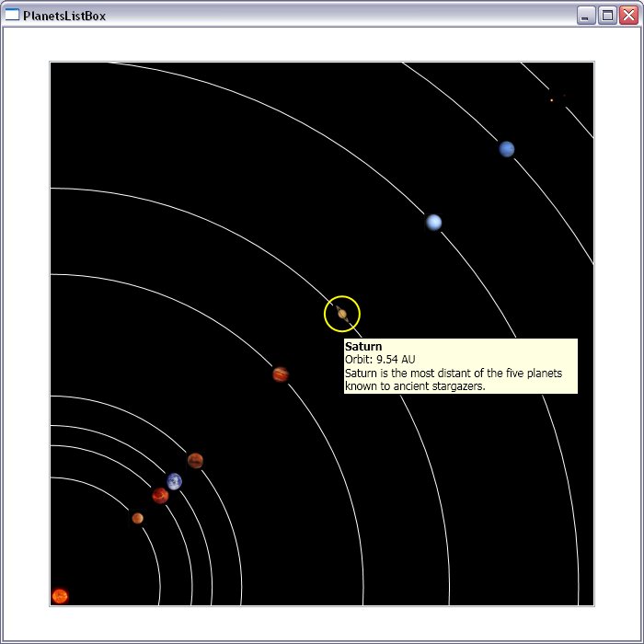Click Saturn inside the yellow selection circle

coord(342,314)
